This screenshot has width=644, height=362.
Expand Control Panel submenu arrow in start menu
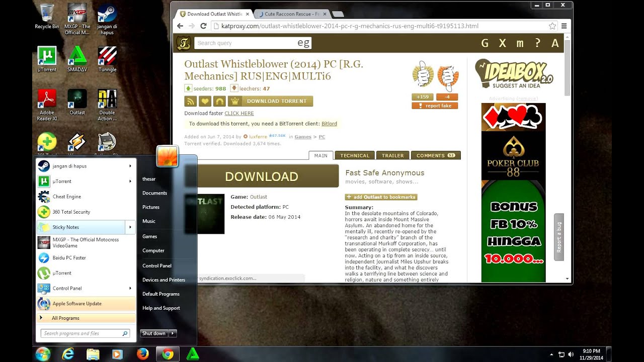pos(130,289)
